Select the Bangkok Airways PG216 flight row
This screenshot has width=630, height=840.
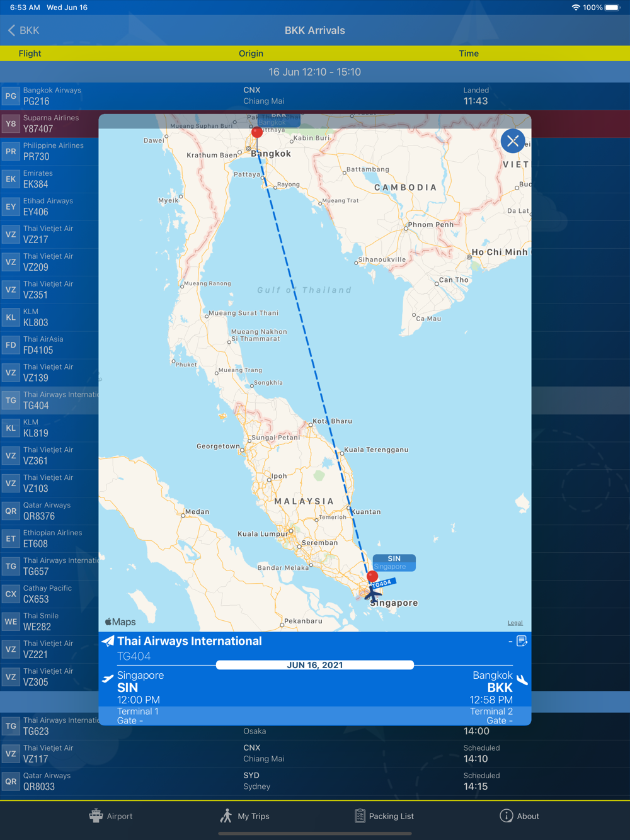coord(315,96)
